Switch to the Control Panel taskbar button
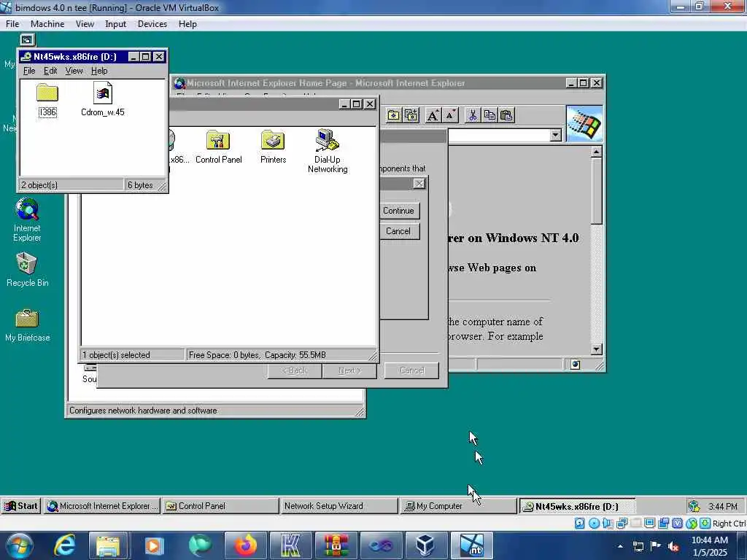Image resolution: width=747 pixels, height=560 pixels. click(x=220, y=506)
